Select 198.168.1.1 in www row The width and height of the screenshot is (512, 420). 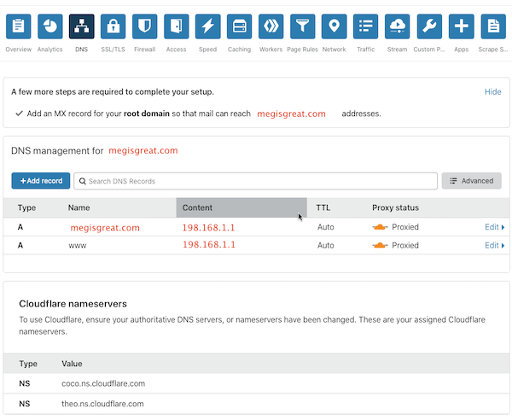point(209,245)
